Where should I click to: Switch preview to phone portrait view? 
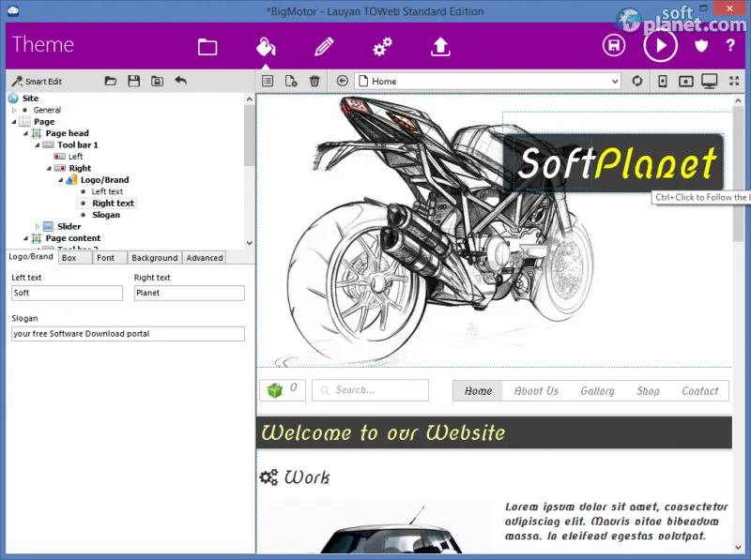(663, 81)
